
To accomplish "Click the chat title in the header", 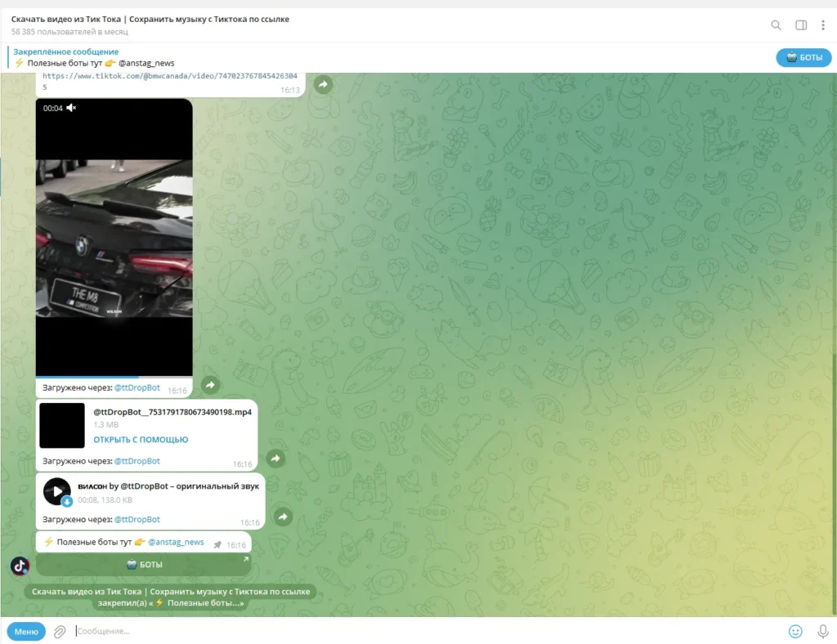I will [x=150, y=20].
